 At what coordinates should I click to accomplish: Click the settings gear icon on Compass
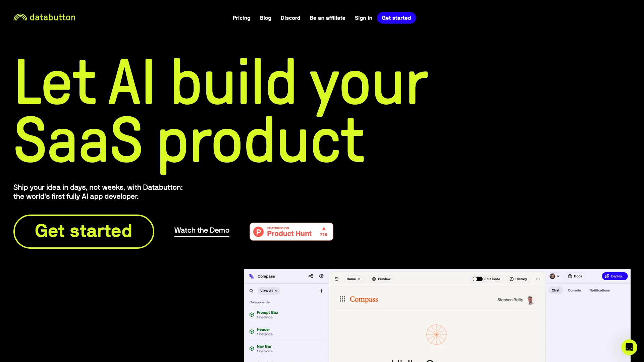(x=321, y=276)
